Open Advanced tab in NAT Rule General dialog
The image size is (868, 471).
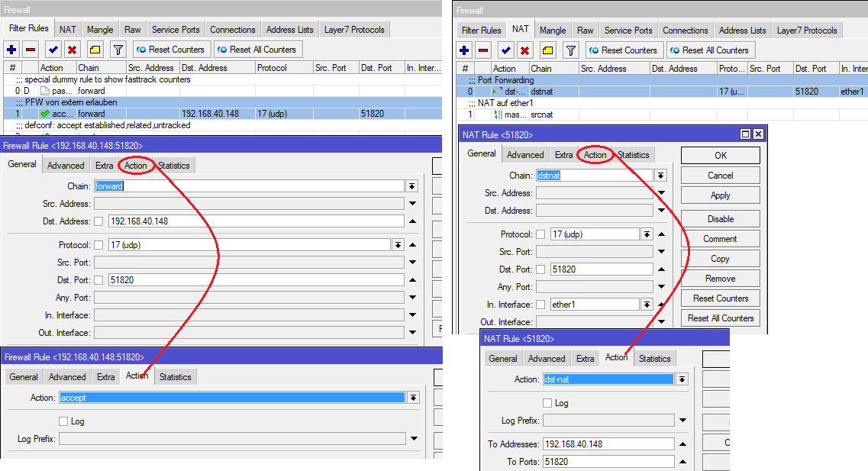pos(525,155)
